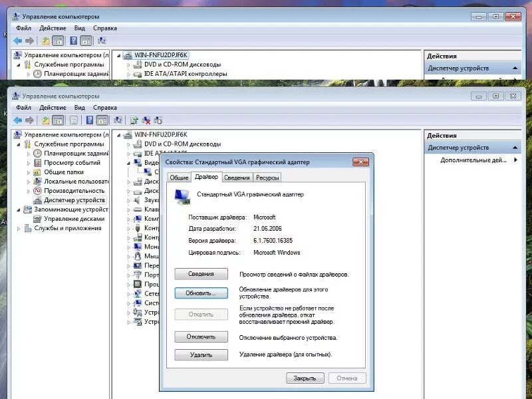The image size is (532, 399).
Task: Collapse the Видеоадаптеры tree node
Action: [128, 162]
